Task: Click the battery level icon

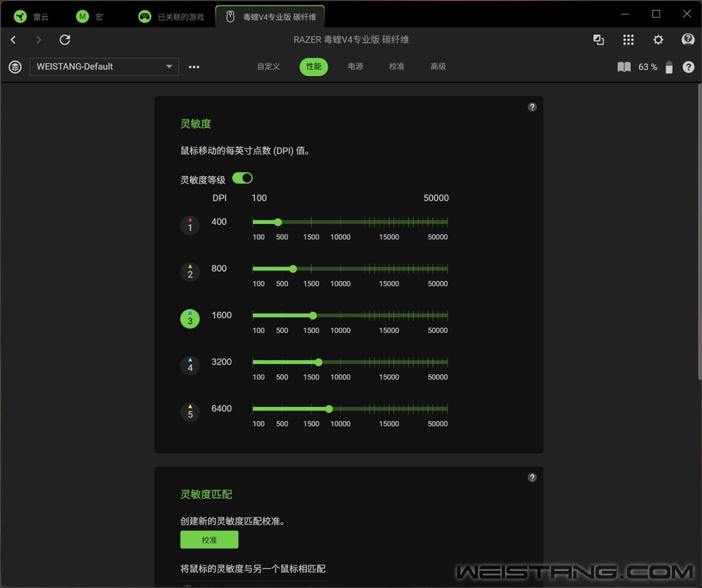Action: coord(669,66)
